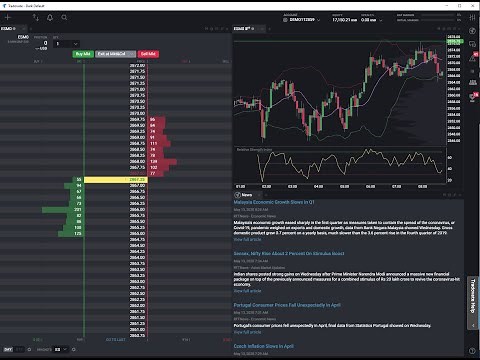The height and width of the screenshot is (360, 480).
Task: Click the News panel header icon
Action: click(x=238, y=195)
